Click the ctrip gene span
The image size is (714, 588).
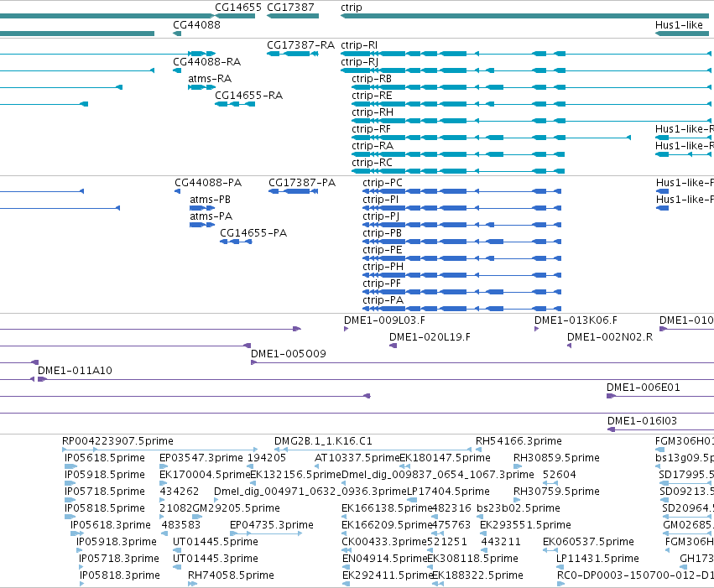pos(527,16)
